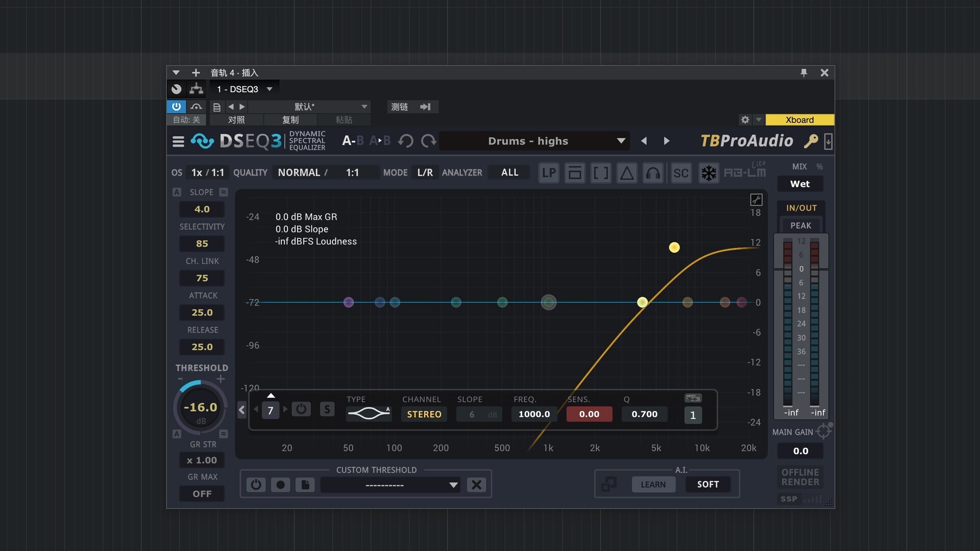Click the Q 0.700 field
Image resolution: width=980 pixels, height=551 pixels.
pyautogui.click(x=644, y=414)
